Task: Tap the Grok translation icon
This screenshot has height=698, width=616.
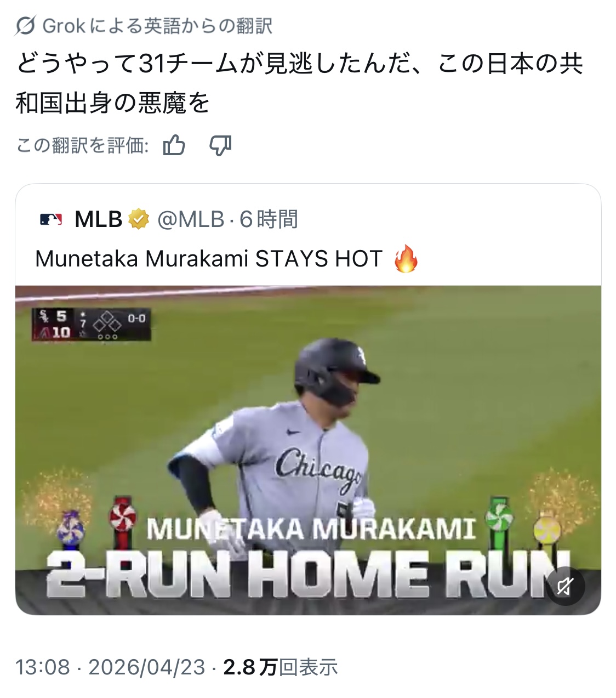Action: (25, 26)
